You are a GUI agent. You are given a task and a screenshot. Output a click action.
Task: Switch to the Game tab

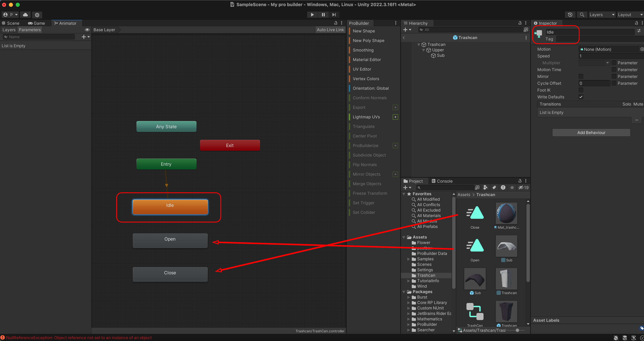pos(36,23)
